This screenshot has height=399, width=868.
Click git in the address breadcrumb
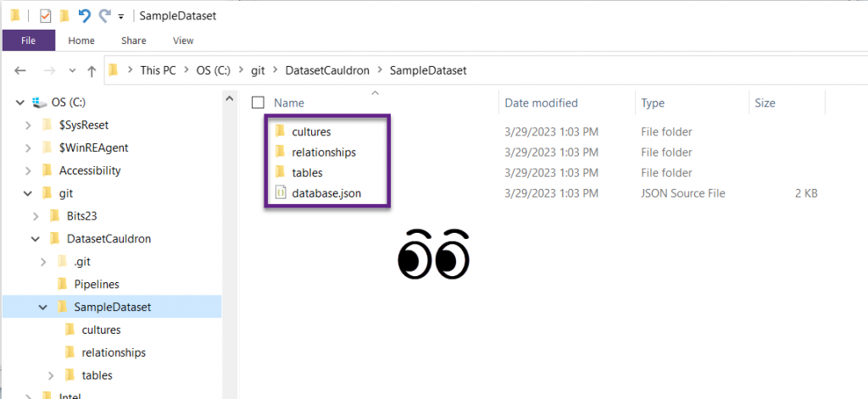(258, 70)
